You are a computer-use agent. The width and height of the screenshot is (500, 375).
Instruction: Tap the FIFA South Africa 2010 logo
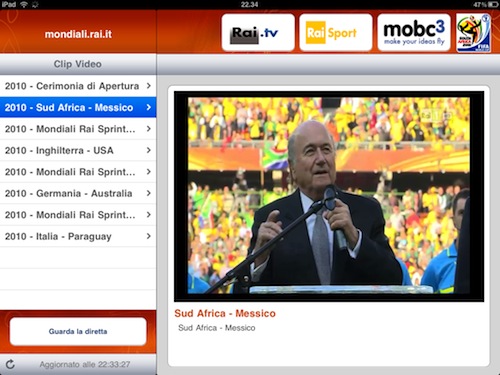point(473,33)
